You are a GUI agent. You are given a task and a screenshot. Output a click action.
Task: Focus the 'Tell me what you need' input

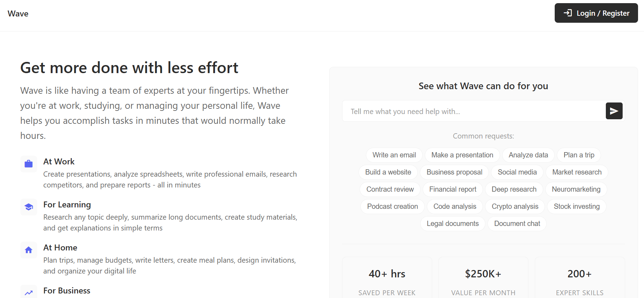click(x=473, y=111)
